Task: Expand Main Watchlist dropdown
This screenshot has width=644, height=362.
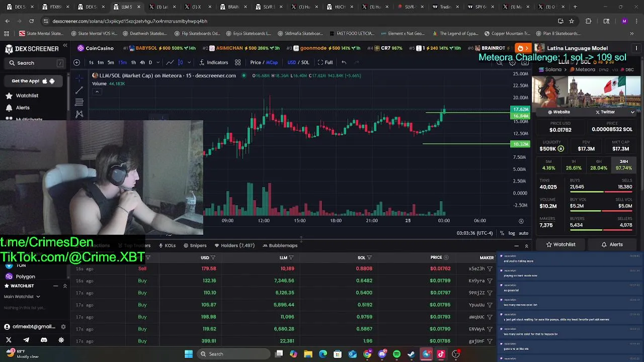Action: (x=22, y=297)
